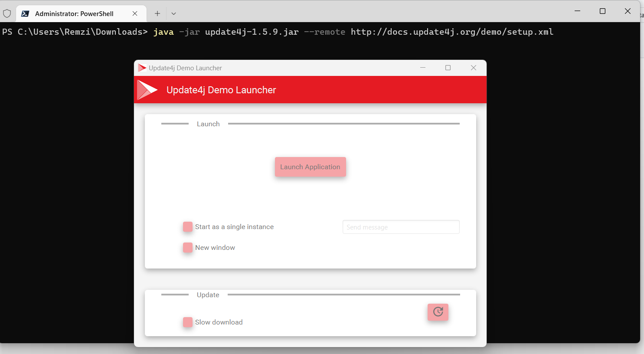This screenshot has width=644, height=354.
Task: Click the Update4j logo in the red banner
Action: click(x=147, y=89)
